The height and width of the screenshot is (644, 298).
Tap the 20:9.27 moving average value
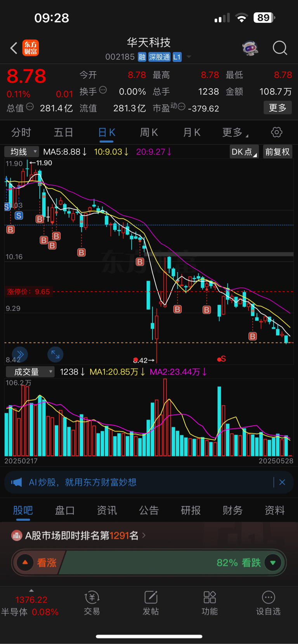[154, 152]
